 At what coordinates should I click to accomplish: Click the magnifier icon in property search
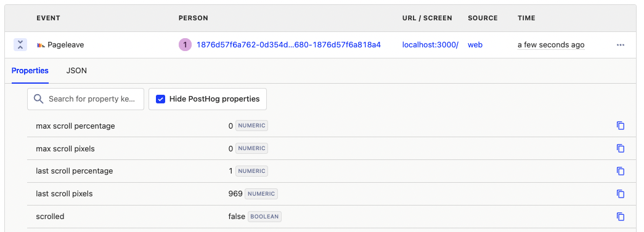pyautogui.click(x=39, y=99)
